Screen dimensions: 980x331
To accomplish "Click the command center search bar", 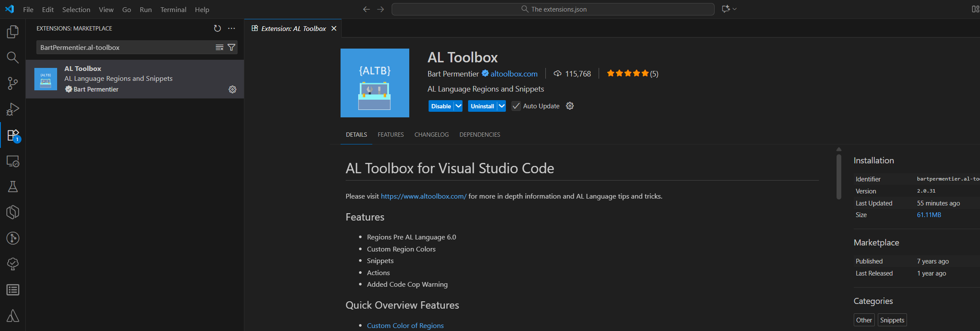I will (x=553, y=9).
